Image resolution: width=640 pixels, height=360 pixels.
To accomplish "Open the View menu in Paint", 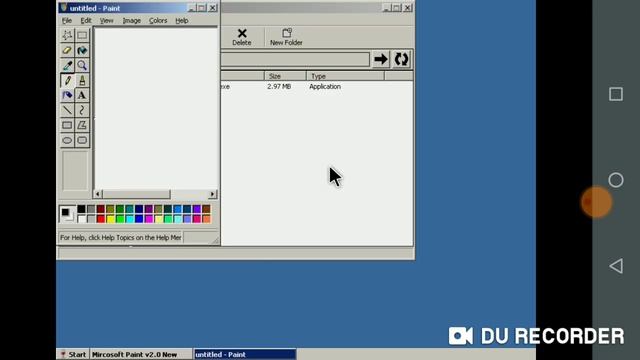I will coord(107,20).
